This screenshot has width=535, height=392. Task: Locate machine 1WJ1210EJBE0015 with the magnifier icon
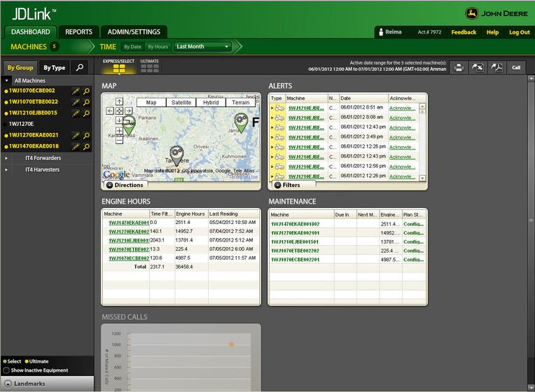pyautogui.click(x=87, y=113)
